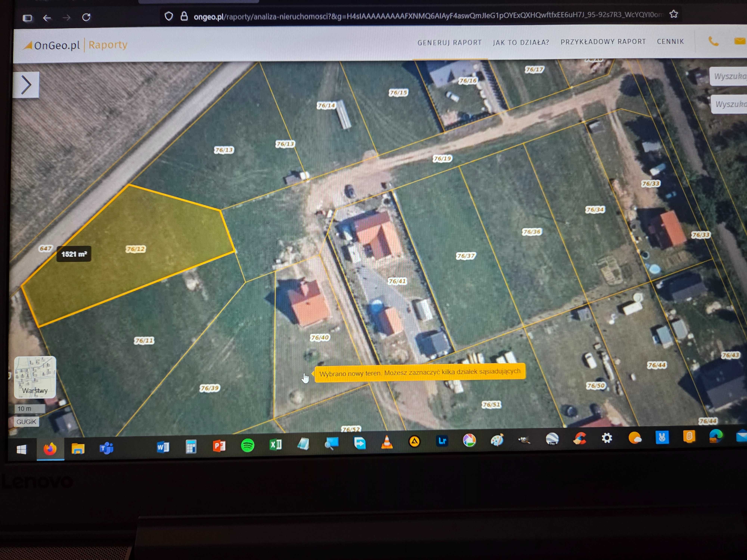This screenshot has height=560, width=747.
Task: Bookmark this page with the star icon
Action: pyautogui.click(x=673, y=14)
